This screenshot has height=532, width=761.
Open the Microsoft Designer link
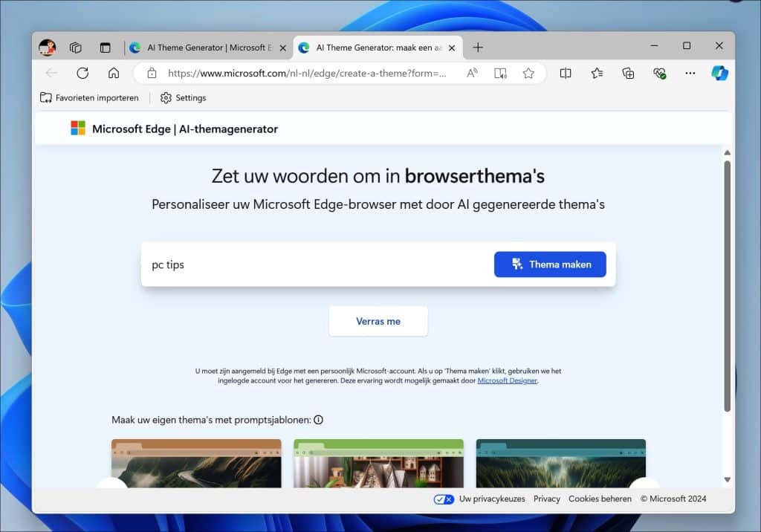coord(507,380)
